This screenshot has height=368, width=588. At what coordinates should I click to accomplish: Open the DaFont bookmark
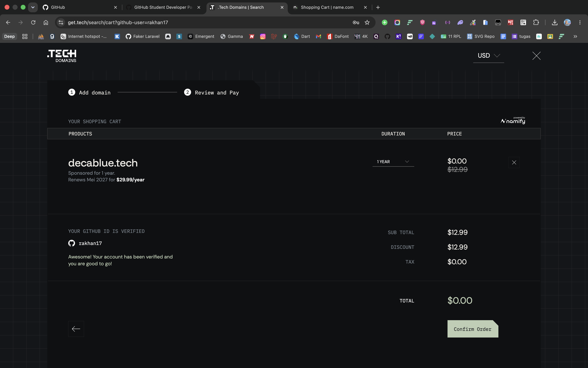pos(338,36)
